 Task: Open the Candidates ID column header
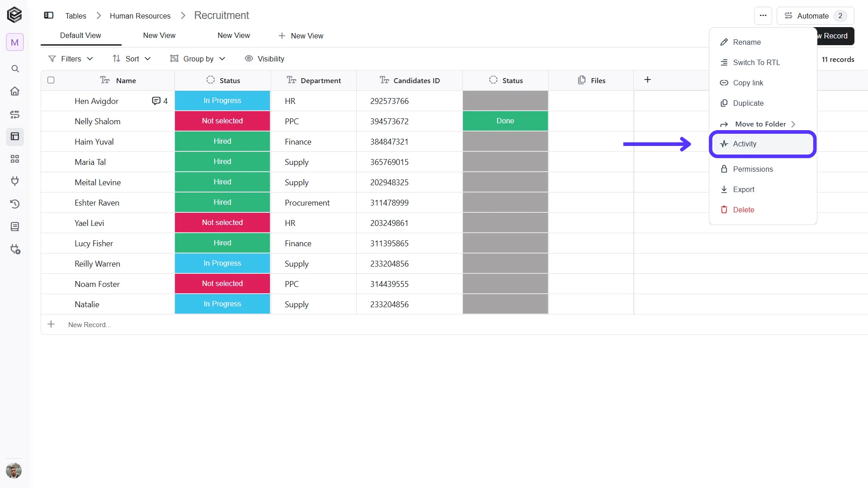click(x=409, y=80)
